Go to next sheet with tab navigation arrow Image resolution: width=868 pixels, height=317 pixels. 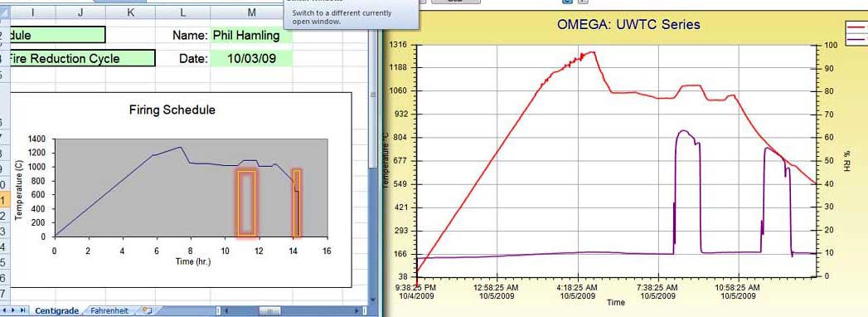tap(13, 310)
